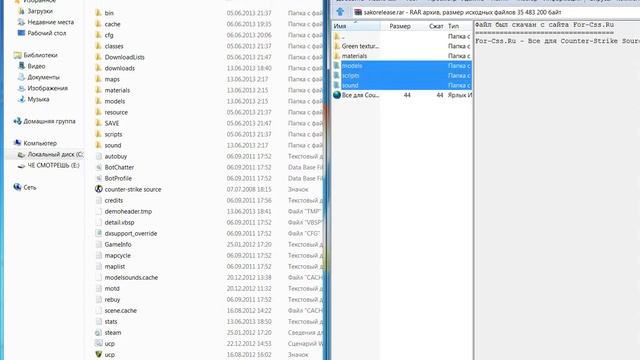
Task: Select the rebuy file
Action: point(112,300)
